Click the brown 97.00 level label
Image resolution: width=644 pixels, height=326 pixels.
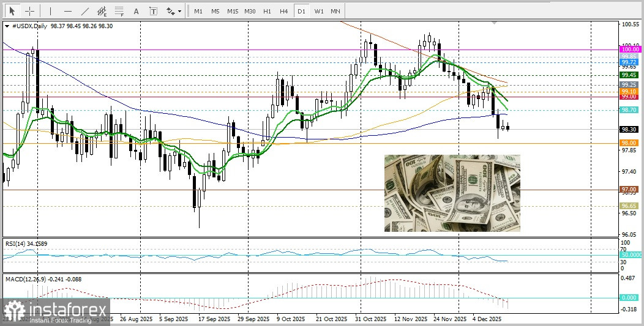click(629, 189)
